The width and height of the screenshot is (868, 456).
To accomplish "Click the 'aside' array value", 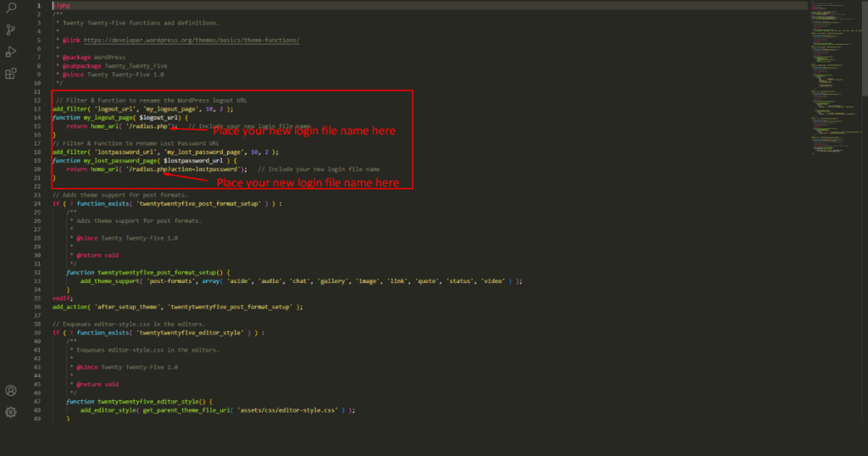I will coord(238,281).
